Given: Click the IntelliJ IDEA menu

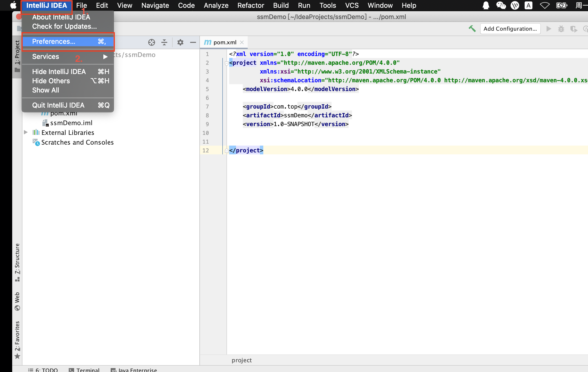Looking at the screenshot, I should (x=48, y=5).
